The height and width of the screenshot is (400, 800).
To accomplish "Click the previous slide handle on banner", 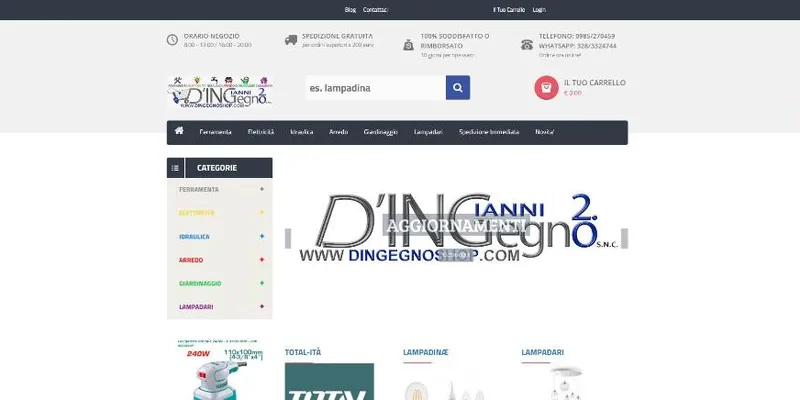I will pyautogui.click(x=288, y=238).
